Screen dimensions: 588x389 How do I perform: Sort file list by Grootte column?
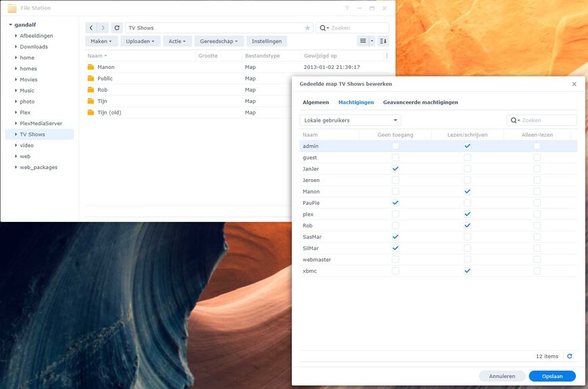(218, 55)
